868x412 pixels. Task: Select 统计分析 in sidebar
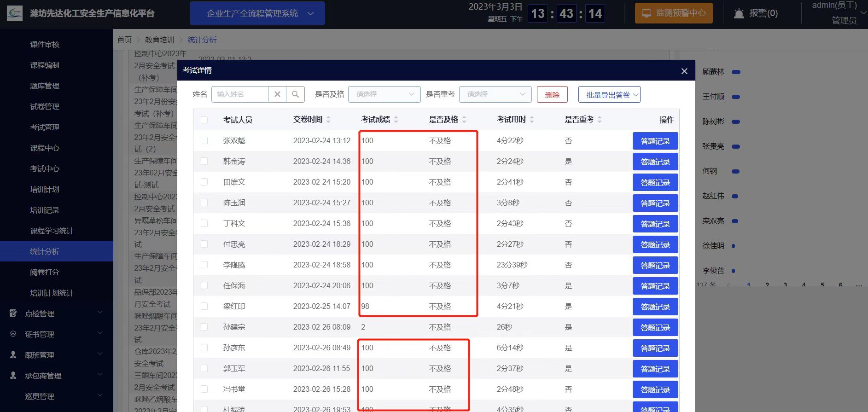[57, 251]
